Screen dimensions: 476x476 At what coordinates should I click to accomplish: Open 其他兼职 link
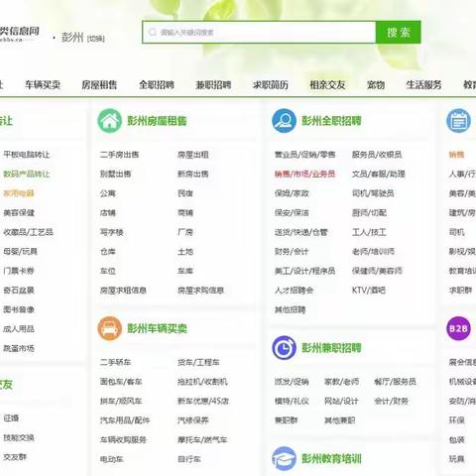[x=340, y=420]
